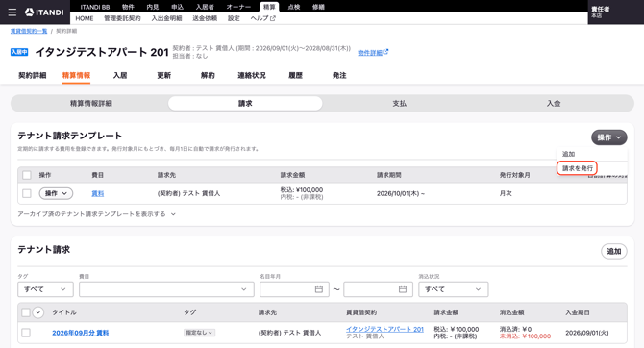Click the 賃貸借契約一覧 breadcrumb link
Screen dimensions: 644x348
click(x=29, y=31)
